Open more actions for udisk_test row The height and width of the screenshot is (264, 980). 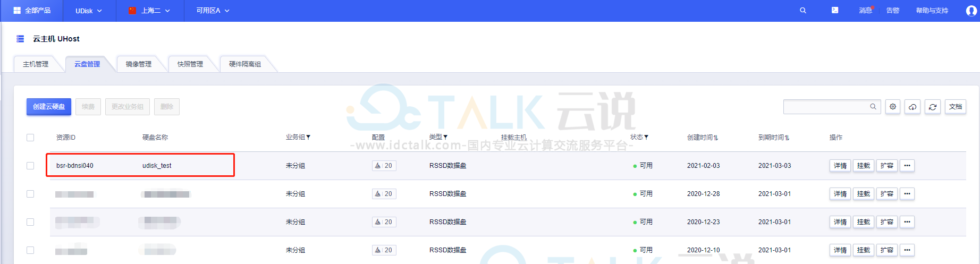tap(907, 166)
